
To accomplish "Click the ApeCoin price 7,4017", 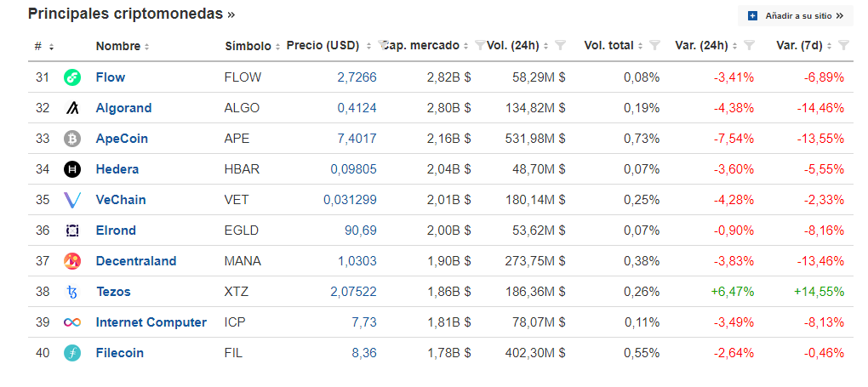I will [357, 139].
